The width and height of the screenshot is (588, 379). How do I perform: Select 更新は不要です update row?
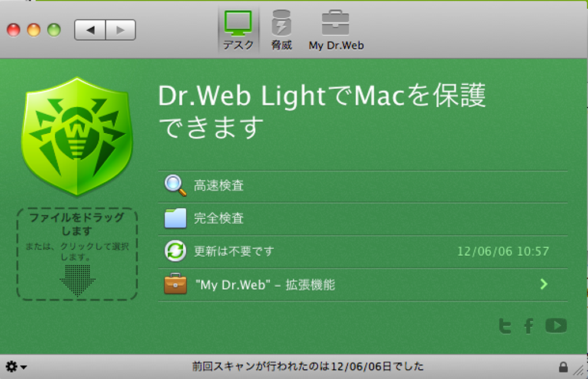pyautogui.click(x=363, y=252)
